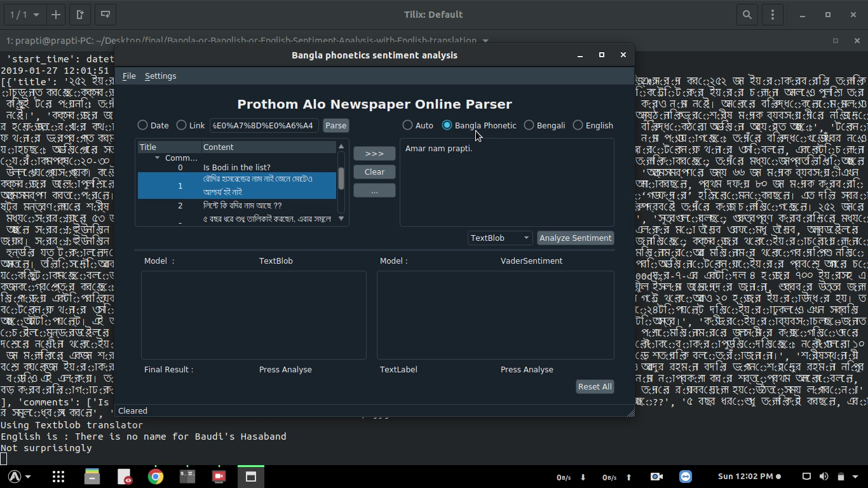The image size is (868, 488).
Task: Open Tilix session switcher 1/1 dropdown
Action: click(25, 14)
